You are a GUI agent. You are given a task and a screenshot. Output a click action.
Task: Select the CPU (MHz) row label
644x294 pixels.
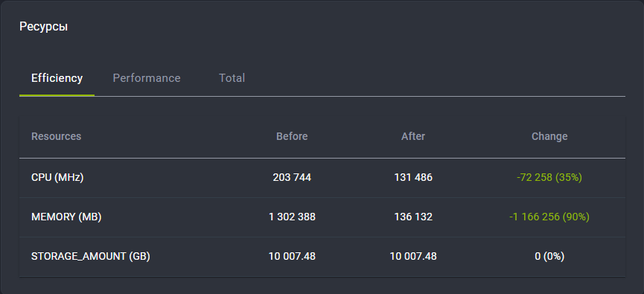(57, 178)
